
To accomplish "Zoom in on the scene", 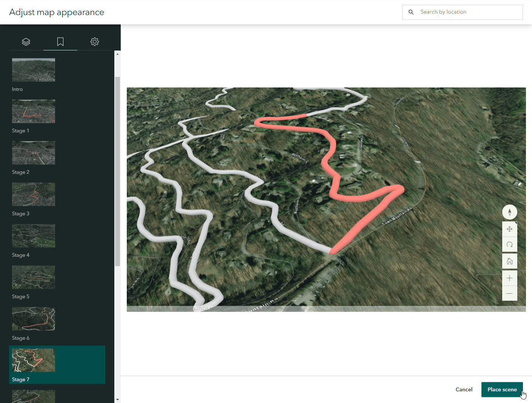I will point(509,278).
